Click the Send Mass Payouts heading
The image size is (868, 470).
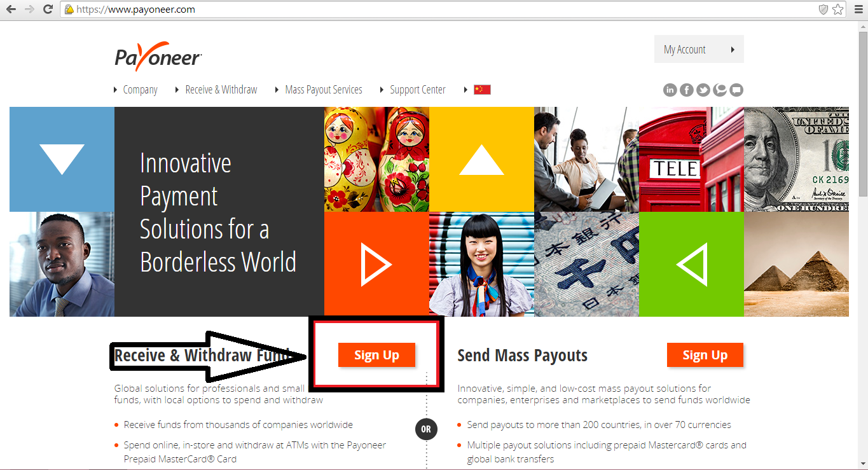pos(523,355)
